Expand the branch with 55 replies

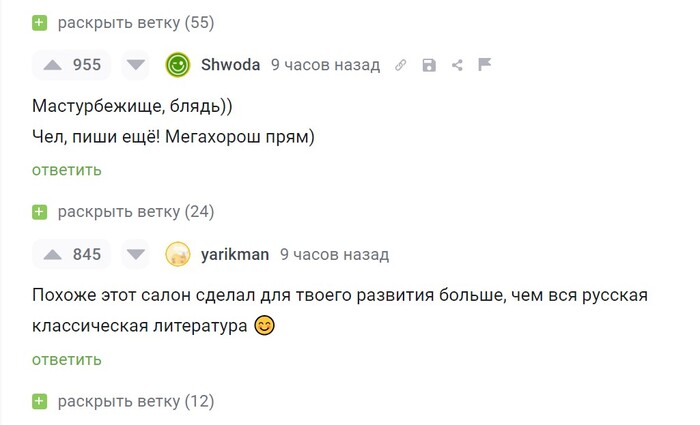[135, 22]
